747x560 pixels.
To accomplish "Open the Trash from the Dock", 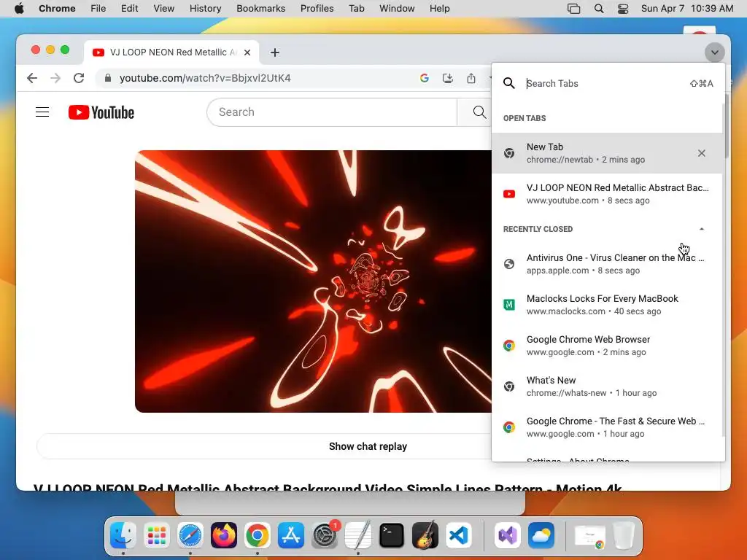I will pos(624,535).
